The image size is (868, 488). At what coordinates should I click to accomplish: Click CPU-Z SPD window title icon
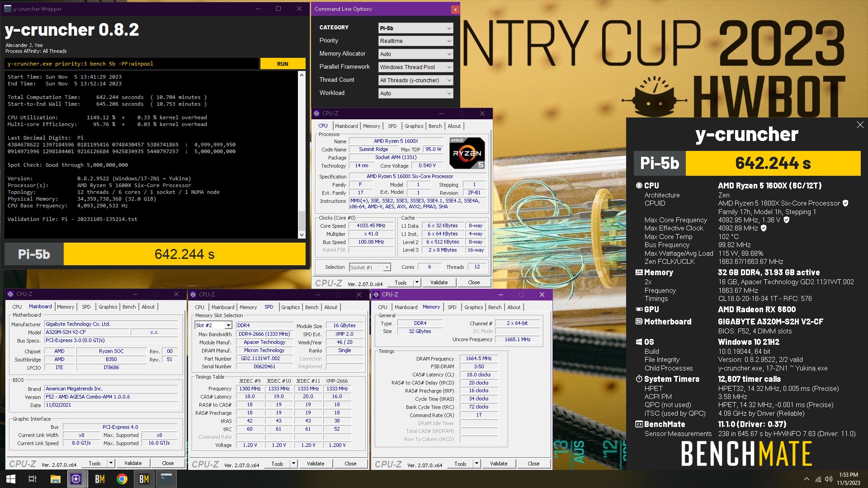click(193, 295)
